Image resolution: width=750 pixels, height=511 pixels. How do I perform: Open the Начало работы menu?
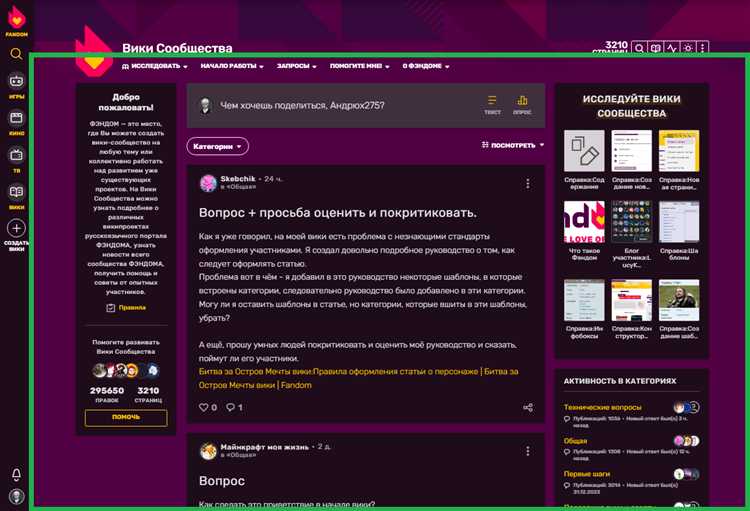pyautogui.click(x=231, y=67)
